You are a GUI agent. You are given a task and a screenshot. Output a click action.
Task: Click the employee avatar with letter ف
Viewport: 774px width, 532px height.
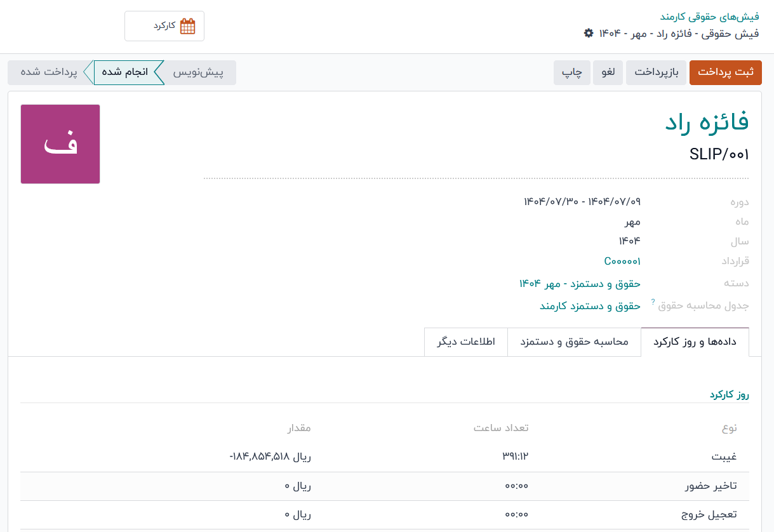pyautogui.click(x=60, y=144)
